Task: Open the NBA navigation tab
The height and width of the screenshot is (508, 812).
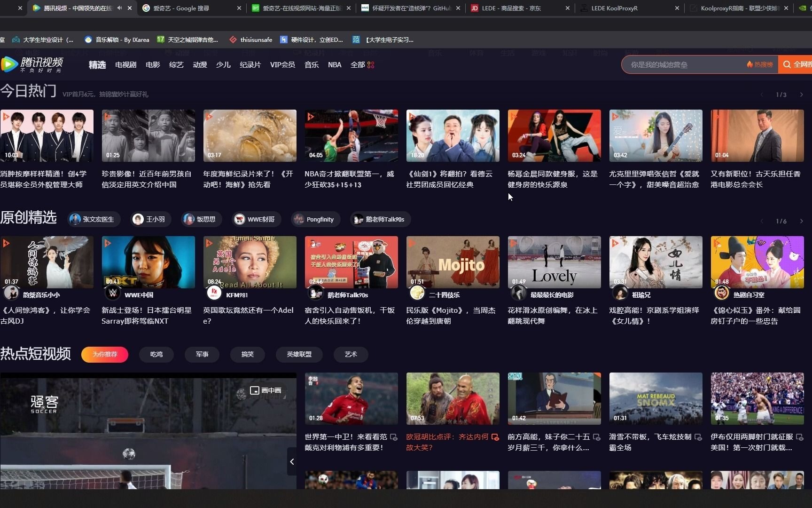Action: coord(335,65)
